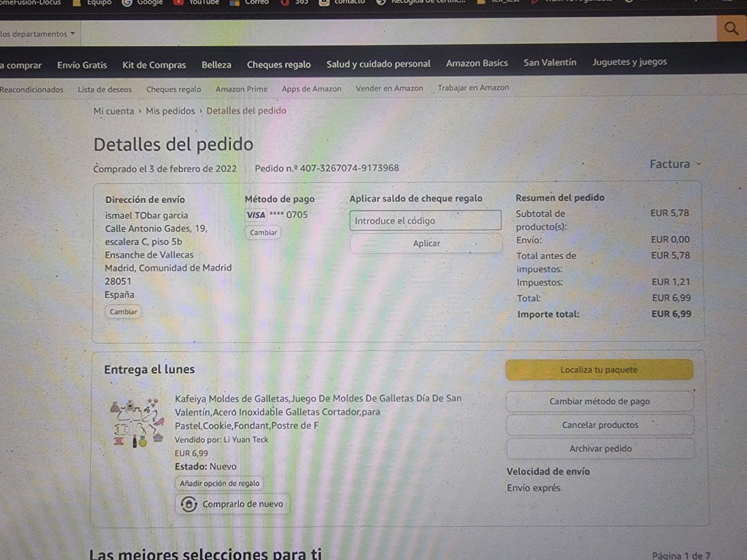Click Cambiar under shipping address

point(123,311)
